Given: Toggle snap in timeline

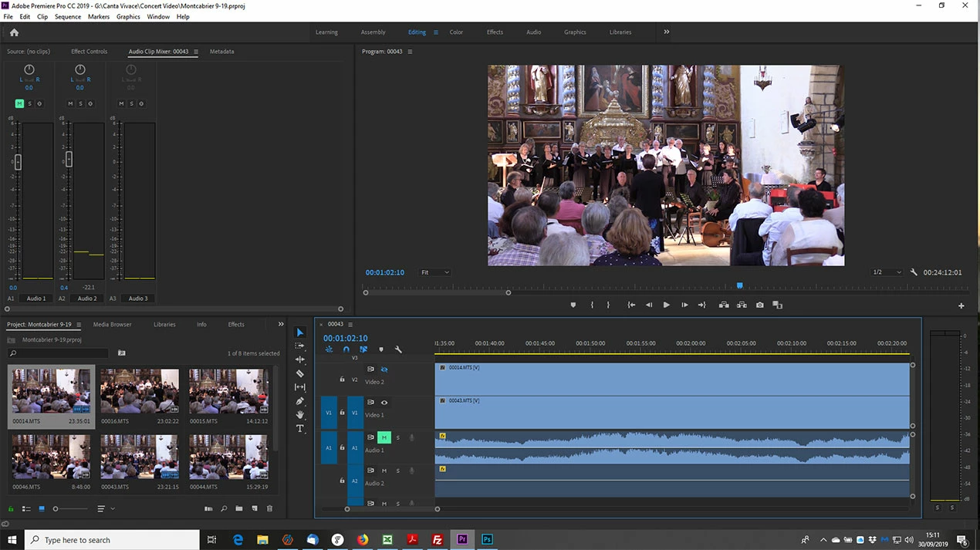Looking at the screenshot, I should (x=346, y=349).
